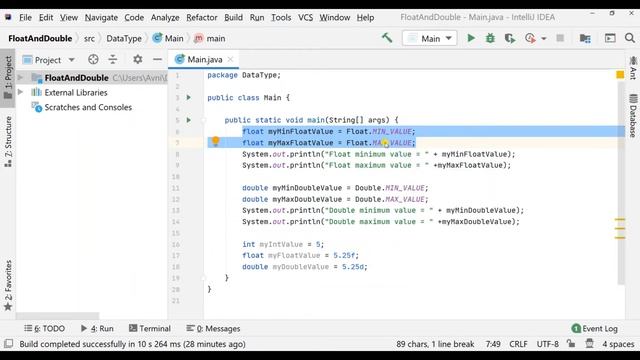Toggle the Favorites tool window

(x=8, y=285)
